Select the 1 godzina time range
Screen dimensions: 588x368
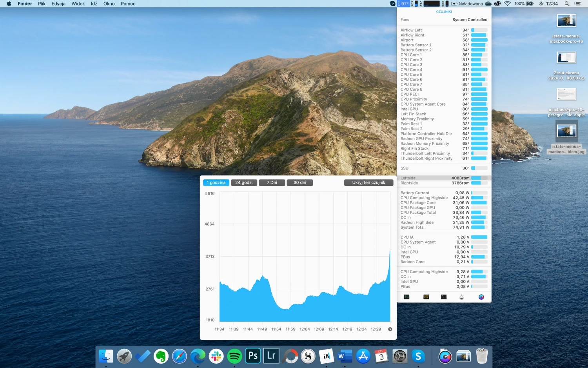pyautogui.click(x=216, y=182)
